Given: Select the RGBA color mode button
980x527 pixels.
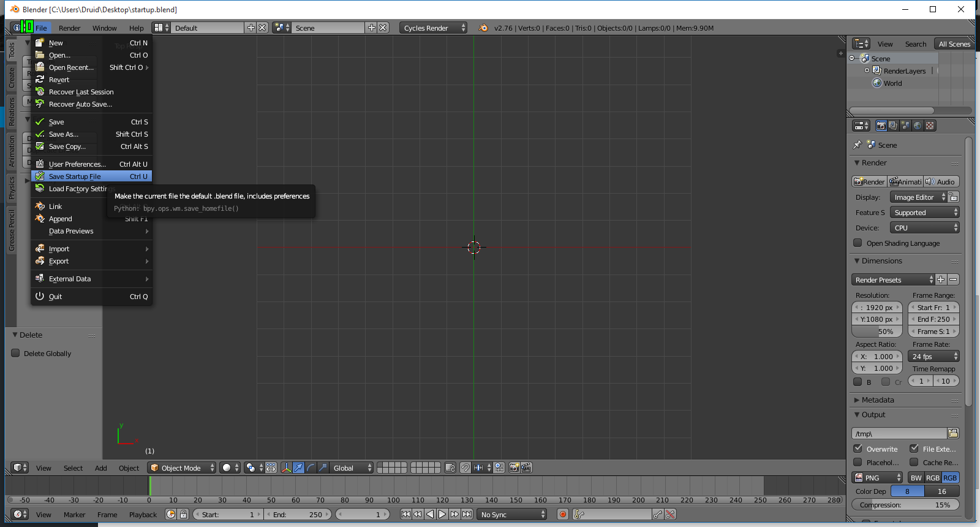Looking at the screenshot, I should coord(950,477).
